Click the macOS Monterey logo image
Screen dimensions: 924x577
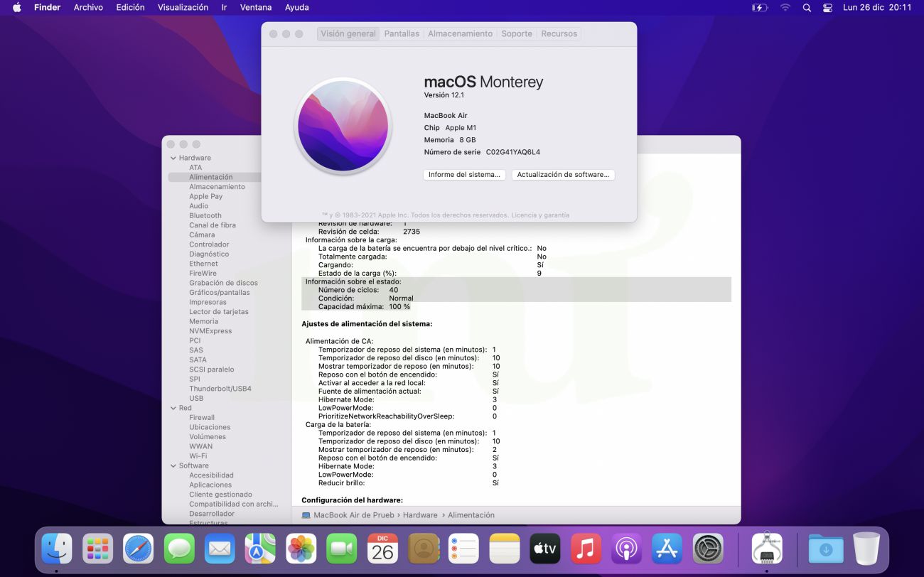tap(343, 126)
